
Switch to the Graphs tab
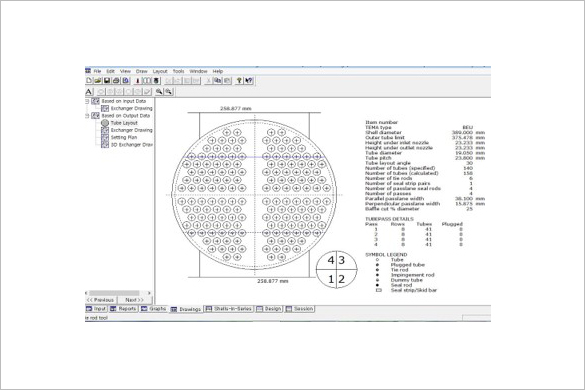pyautogui.click(x=154, y=309)
